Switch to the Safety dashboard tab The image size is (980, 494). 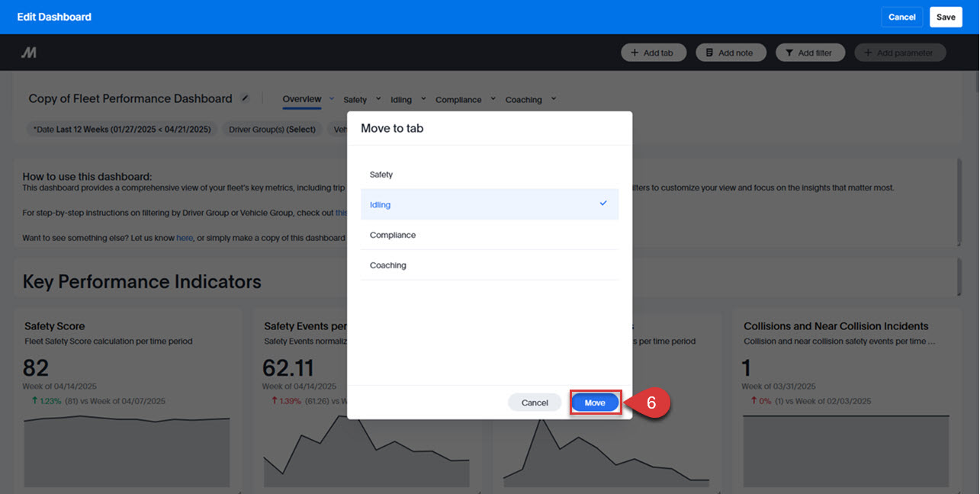[355, 100]
